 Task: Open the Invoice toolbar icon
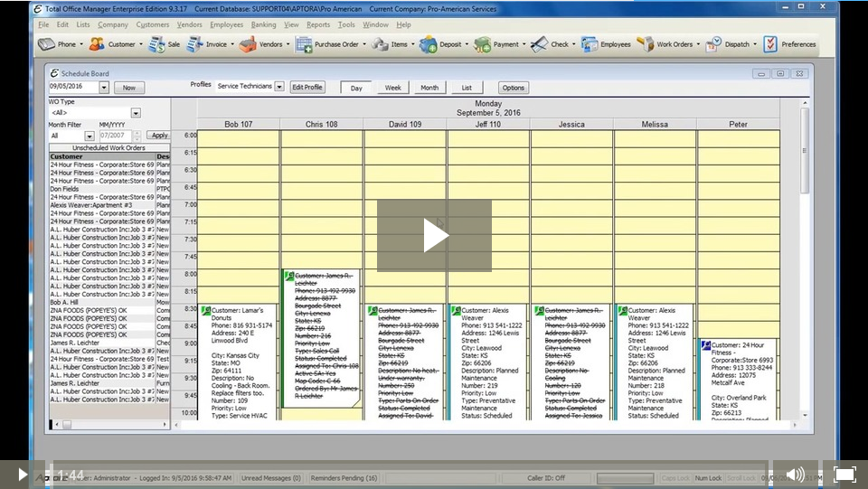point(194,44)
